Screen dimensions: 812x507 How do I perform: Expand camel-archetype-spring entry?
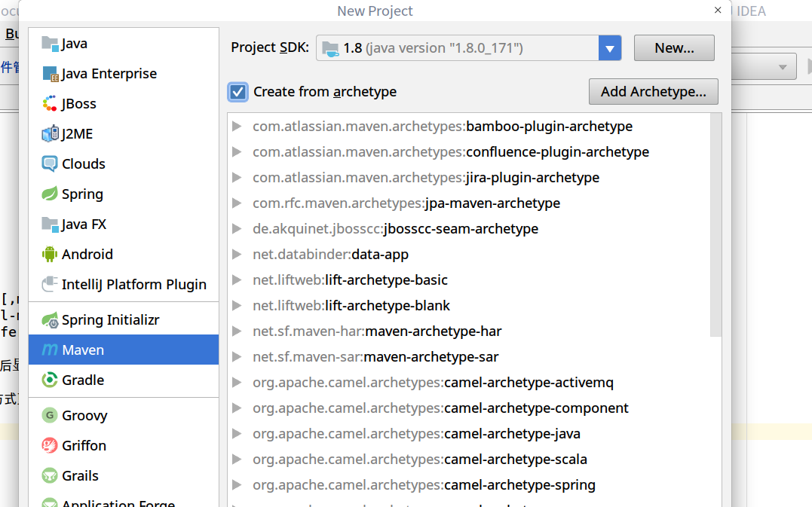[x=237, y=484]
